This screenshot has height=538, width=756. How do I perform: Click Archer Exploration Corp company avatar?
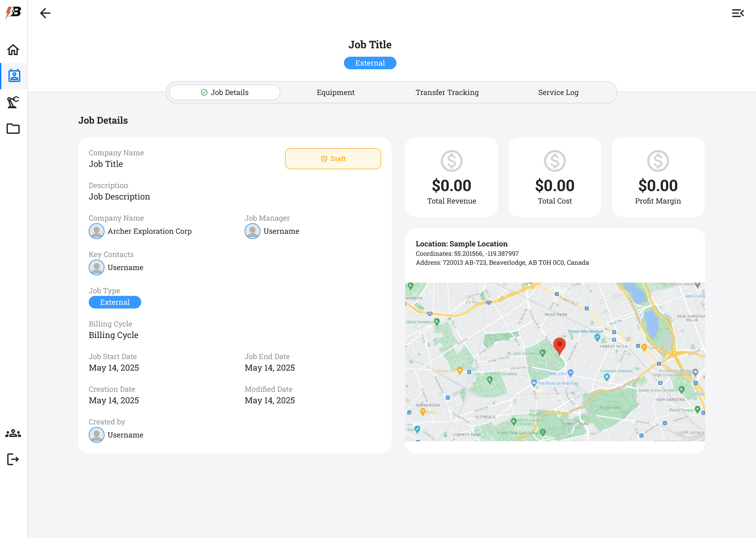click(x=96, y=231)
